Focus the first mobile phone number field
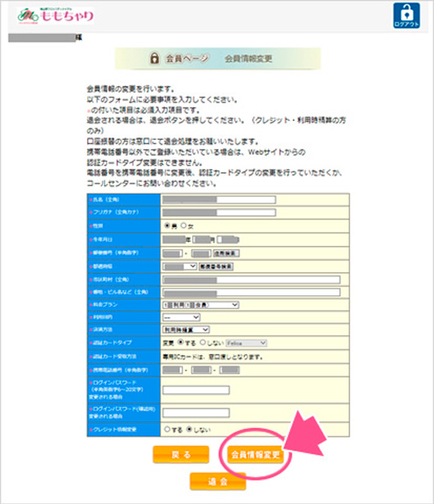The width and height of the screenshot is (434, 504). (173, 370)
